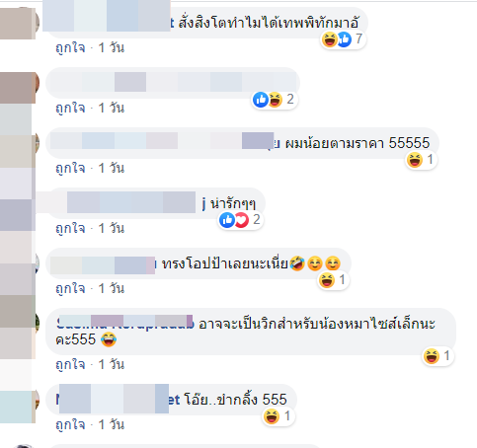Click the 1 วัน timestamp under โอ๊ย..ขำกลิ้ง comment

coord(112,425)
